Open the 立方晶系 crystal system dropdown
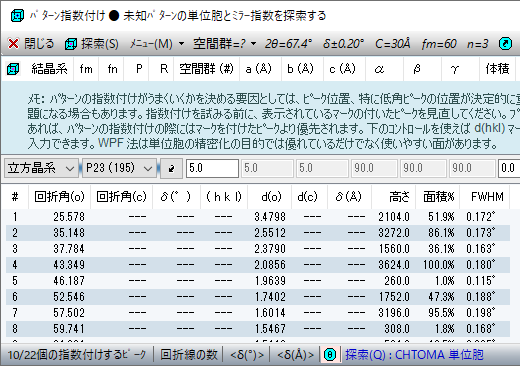This screenshot has height=366, width=520. 41,168
